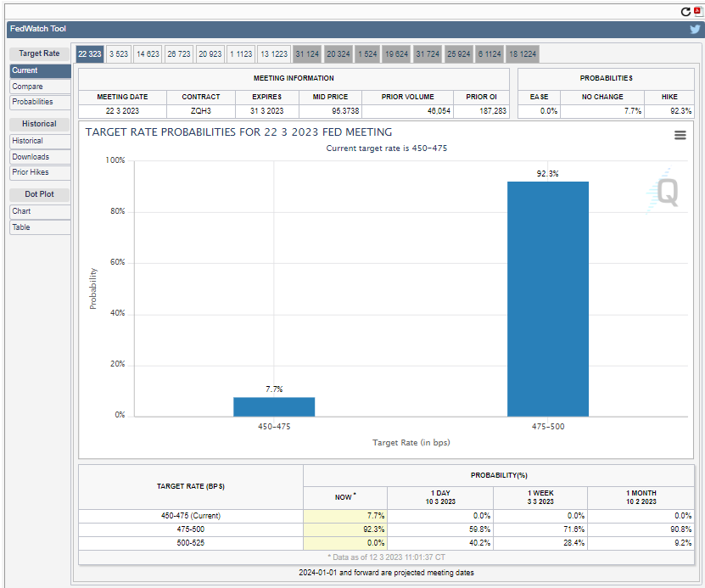Switch to the 14 623 meeting tab

(148, 54)
